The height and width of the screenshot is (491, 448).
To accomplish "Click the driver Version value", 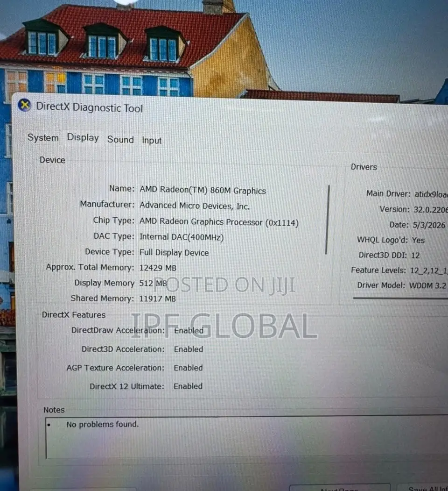I will tap(431, 209).
